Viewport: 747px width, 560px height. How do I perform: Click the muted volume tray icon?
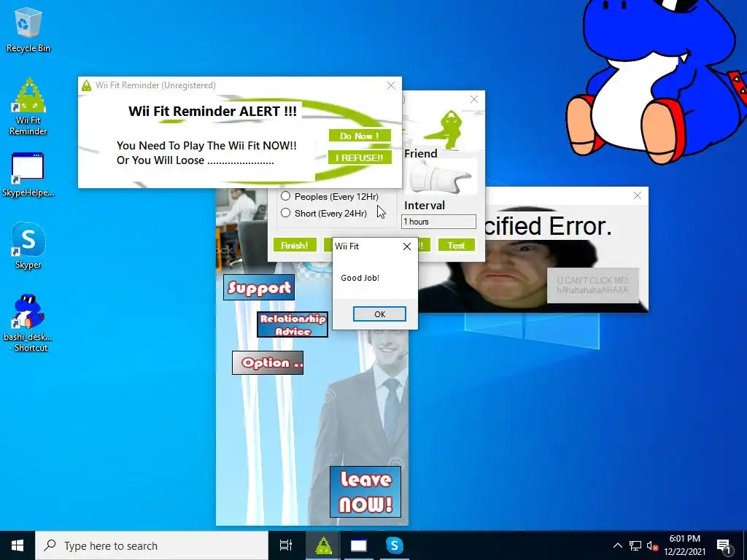(x=652, y=545)
